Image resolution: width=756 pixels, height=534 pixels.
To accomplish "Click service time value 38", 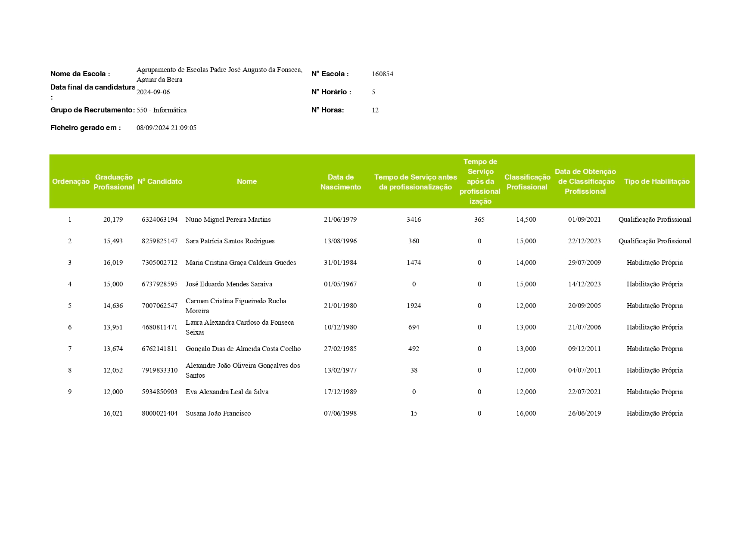I will tap(414, 370).
